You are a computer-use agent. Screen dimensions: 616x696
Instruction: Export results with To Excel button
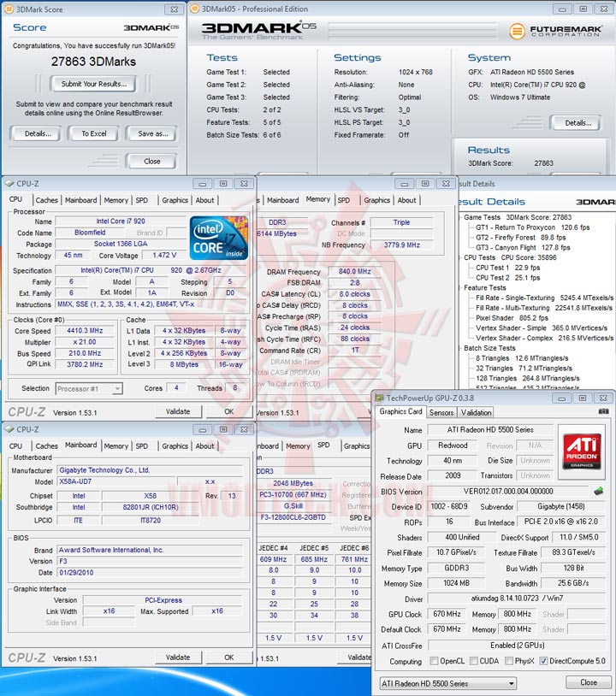pyautogui.click(x=94, y=133)
